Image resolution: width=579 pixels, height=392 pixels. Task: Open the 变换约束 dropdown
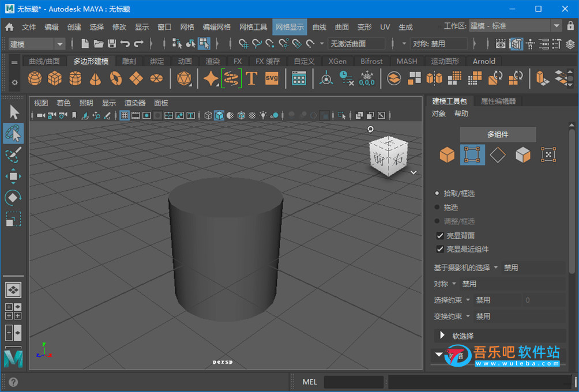click(x=468, y=316)
